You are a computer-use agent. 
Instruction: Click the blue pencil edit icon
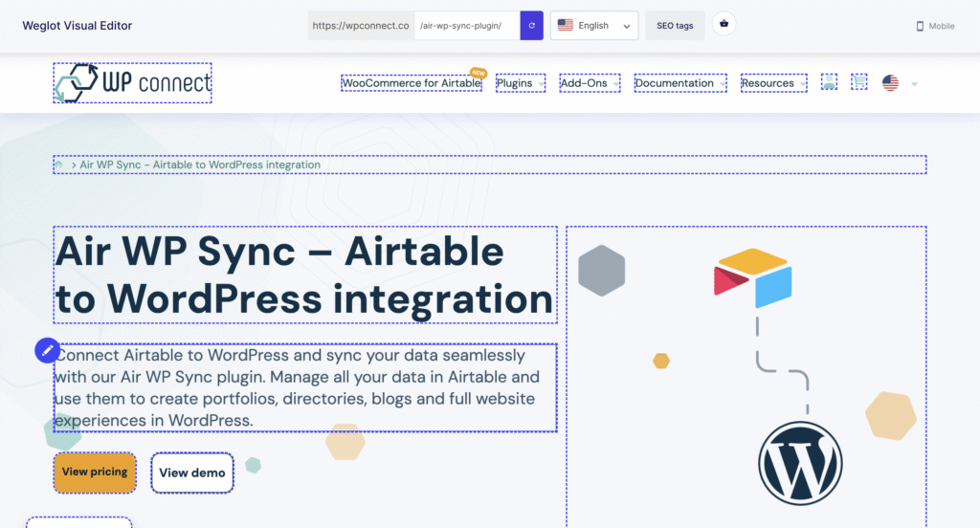pos(48,350)
